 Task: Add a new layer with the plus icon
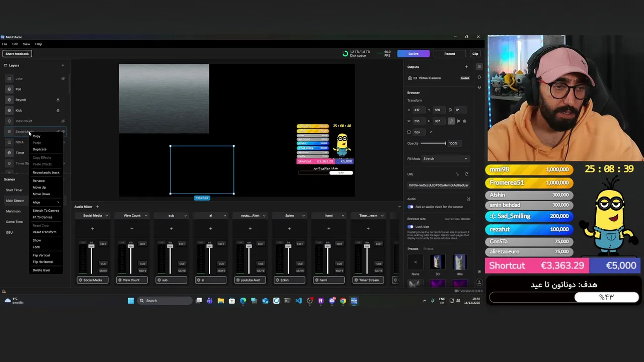coord(63,65)
